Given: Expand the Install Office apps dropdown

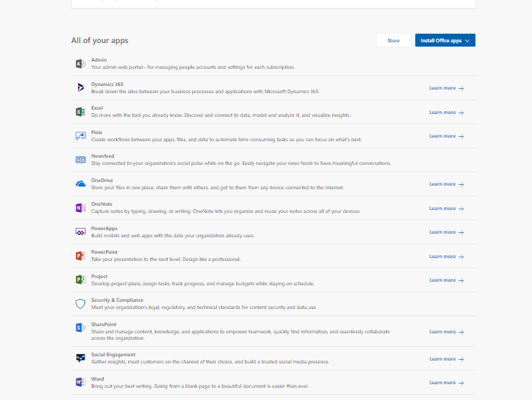Looking at the screenshot, I should (x=445, y=40).
